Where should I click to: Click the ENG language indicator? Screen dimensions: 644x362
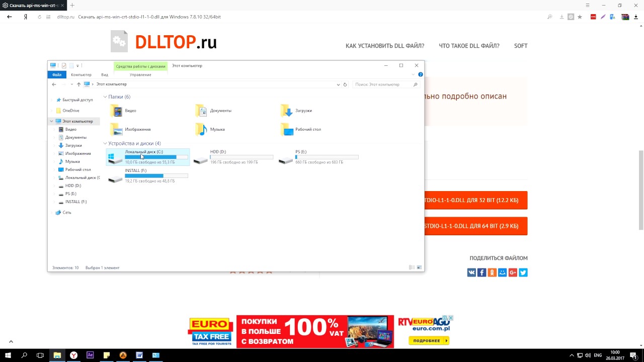(x=598, y=355)
